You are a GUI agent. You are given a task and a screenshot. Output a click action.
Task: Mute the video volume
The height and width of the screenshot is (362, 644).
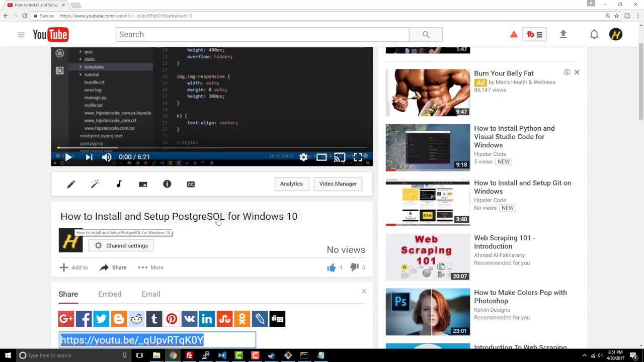coord(107,157)
